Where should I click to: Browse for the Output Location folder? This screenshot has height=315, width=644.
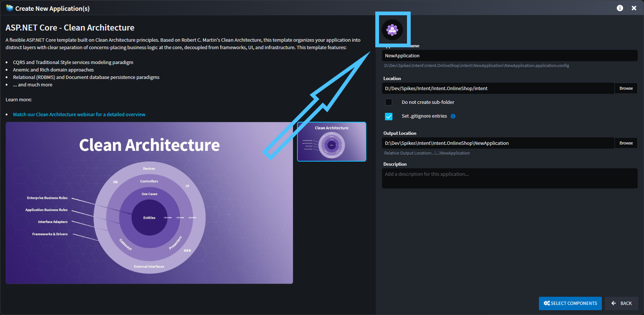[x=626, y=143]
